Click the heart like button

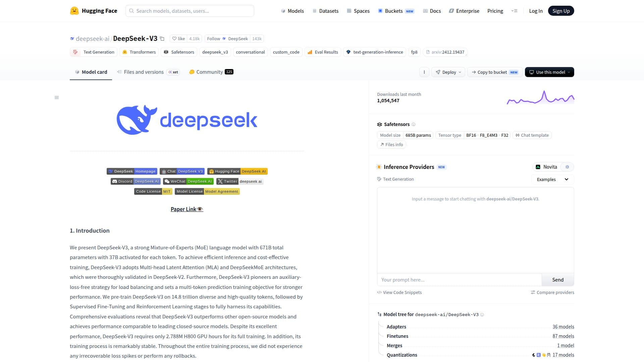tap(178, 39)
